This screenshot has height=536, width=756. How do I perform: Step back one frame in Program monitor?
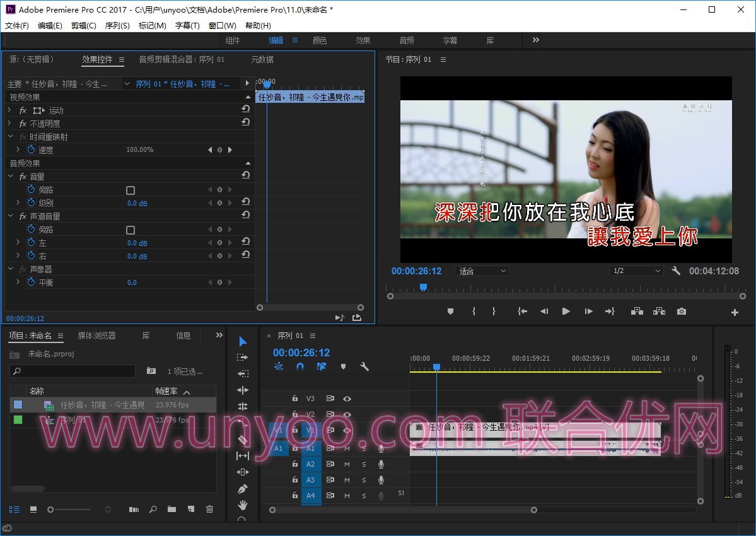click(x=544, y=312)
